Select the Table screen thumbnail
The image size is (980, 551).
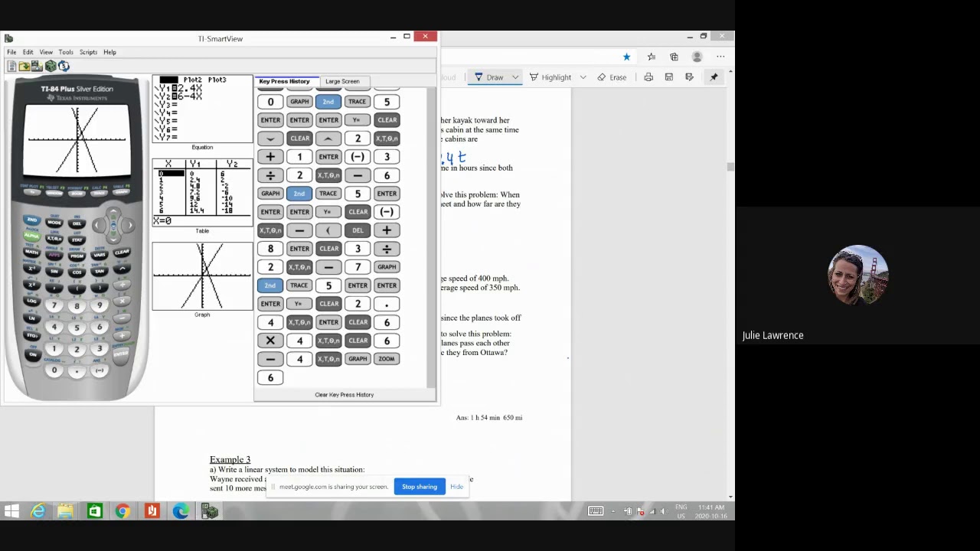tap(202, 192)
